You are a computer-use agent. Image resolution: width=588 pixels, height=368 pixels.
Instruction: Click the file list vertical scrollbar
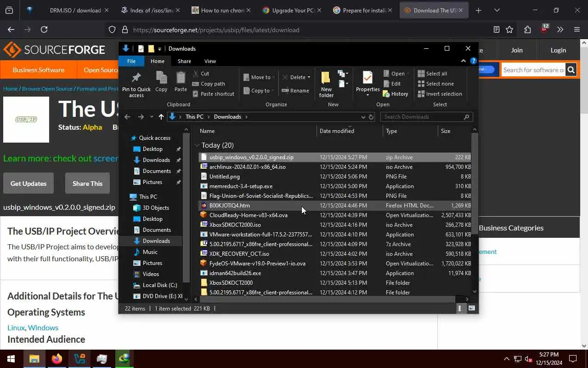pos(475,184)
